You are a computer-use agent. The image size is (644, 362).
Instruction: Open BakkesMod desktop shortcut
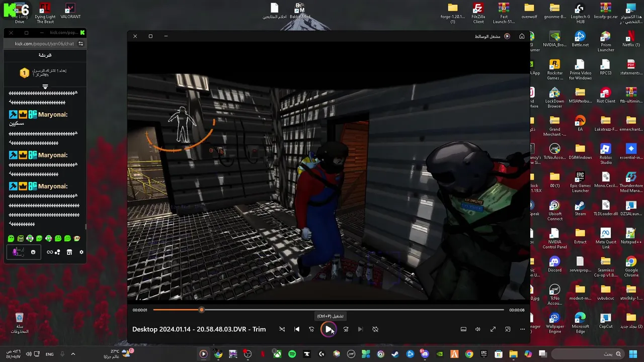[x=300, y=12]
